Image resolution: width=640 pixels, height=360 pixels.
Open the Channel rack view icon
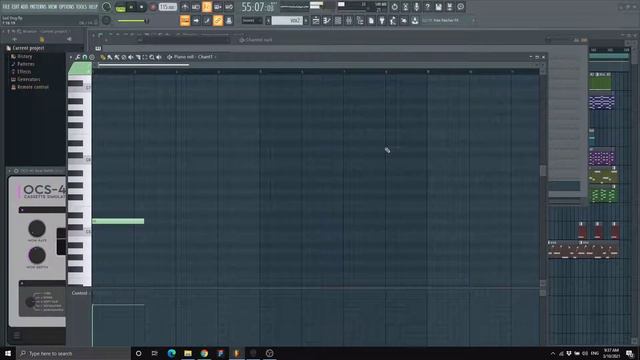338,20
